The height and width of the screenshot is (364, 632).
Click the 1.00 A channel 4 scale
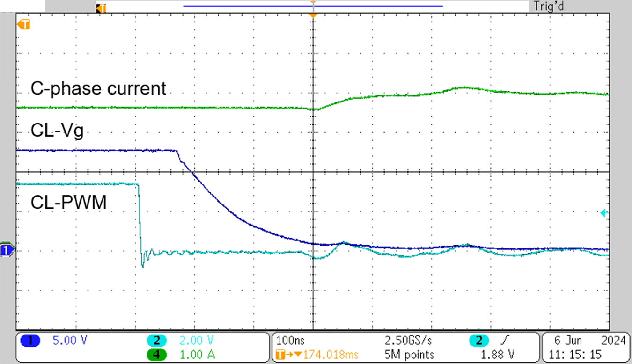coord(198,355)
